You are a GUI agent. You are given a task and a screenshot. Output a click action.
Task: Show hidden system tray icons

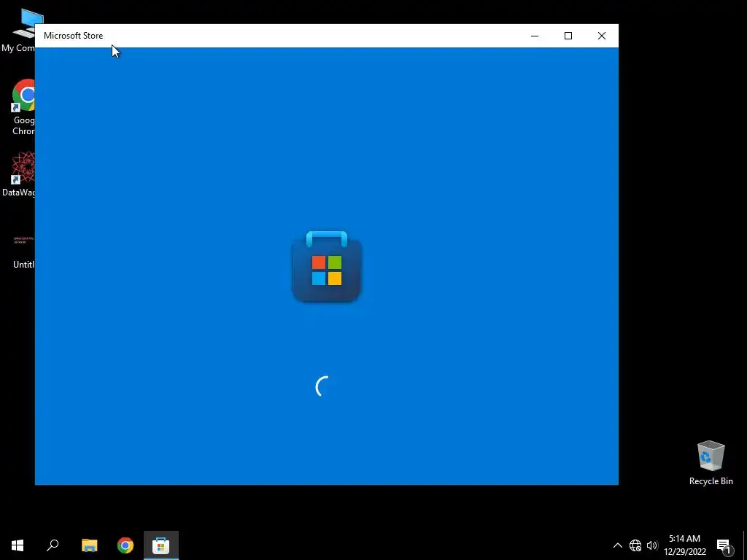point(617,545)
